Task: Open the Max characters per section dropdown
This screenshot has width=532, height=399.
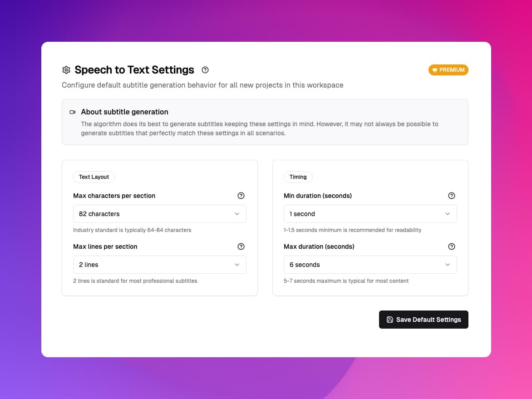Action: (x=159, y=214)
